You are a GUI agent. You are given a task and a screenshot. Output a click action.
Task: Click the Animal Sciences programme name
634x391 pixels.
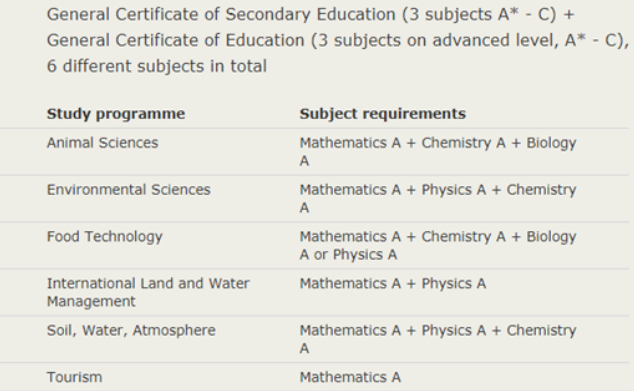point(102,143)
